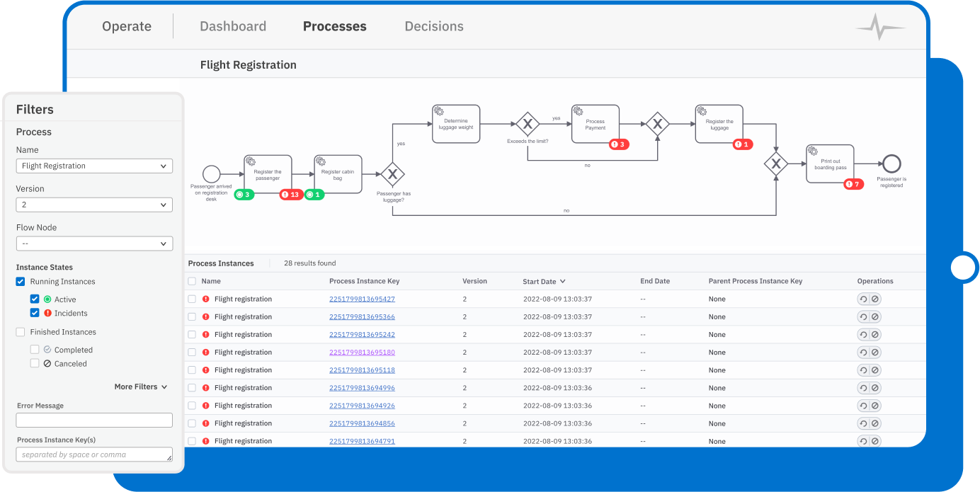Click the Camunda pulse logo icon
The image size is (980, 492).
coord(881,28)
